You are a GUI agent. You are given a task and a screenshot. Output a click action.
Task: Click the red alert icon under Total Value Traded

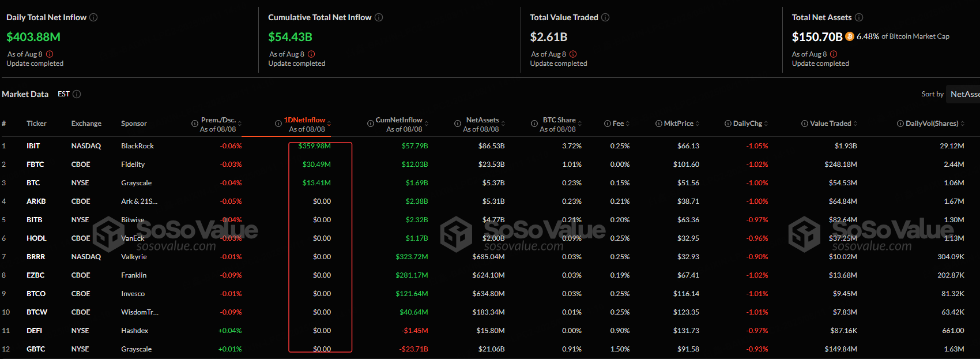(x=573, y=54)
